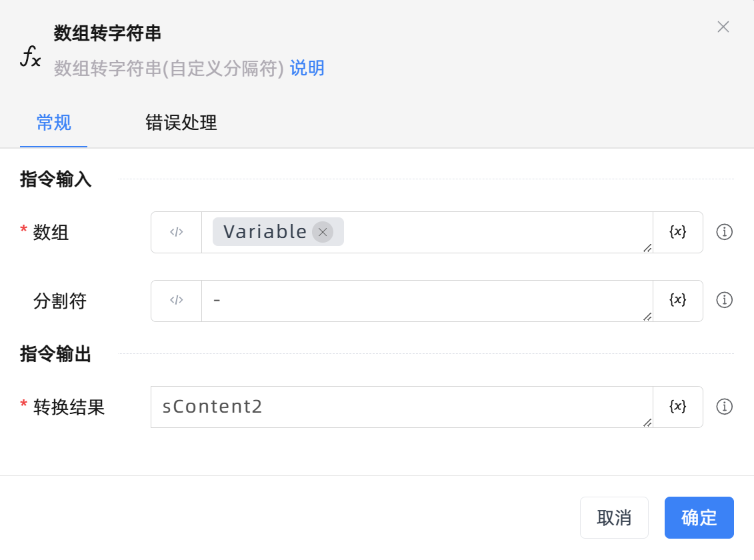Pick variable for 转换结果 output
754x560 pixels.
[677, 407]
